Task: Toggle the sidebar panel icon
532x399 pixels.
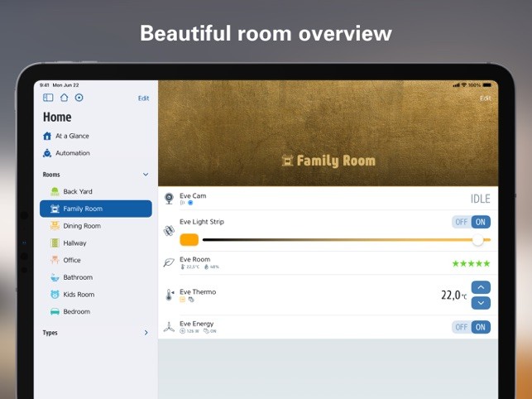Action: 48,98
